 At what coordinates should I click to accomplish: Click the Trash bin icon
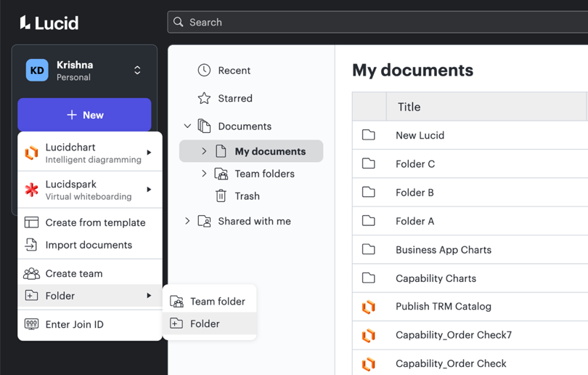click(x=221, y=195)
